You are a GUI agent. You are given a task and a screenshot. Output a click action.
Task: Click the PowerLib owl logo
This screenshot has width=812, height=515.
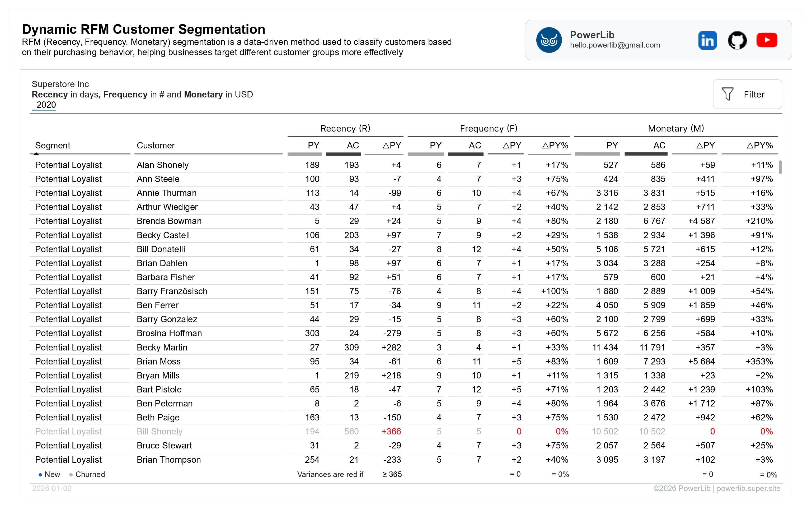coord(549,40)
